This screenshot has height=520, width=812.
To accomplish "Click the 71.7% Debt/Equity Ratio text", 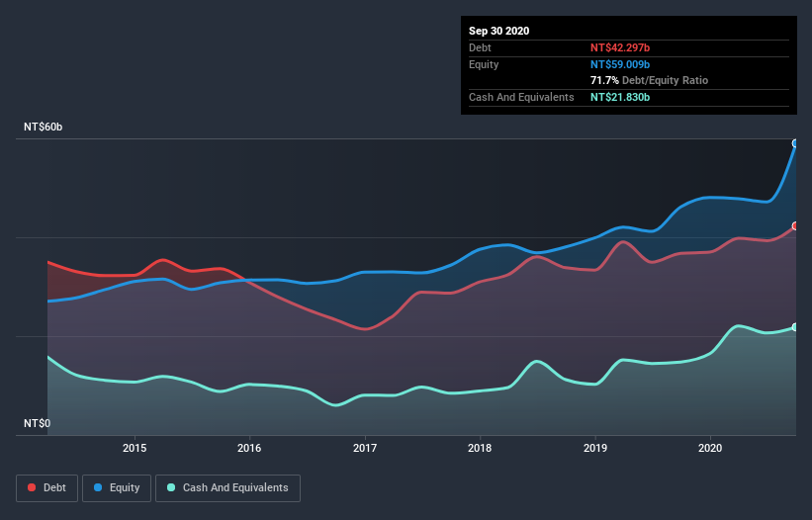I will click(650, 81).
